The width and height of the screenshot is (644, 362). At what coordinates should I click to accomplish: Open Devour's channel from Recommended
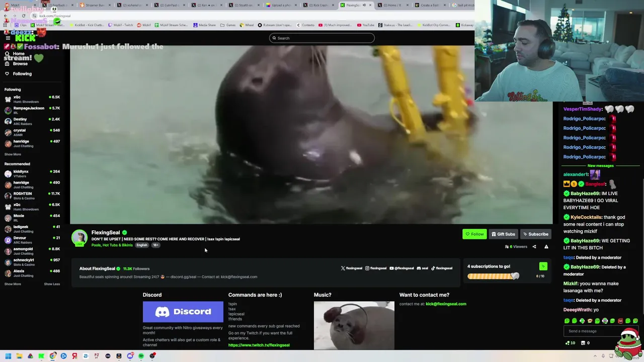click(32, 240)
